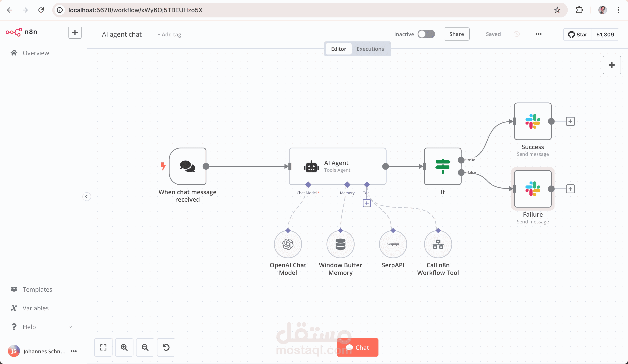The image size is (628, 364).
Task: Open Templates in the sidebar
Action: (x=37, y=289)
